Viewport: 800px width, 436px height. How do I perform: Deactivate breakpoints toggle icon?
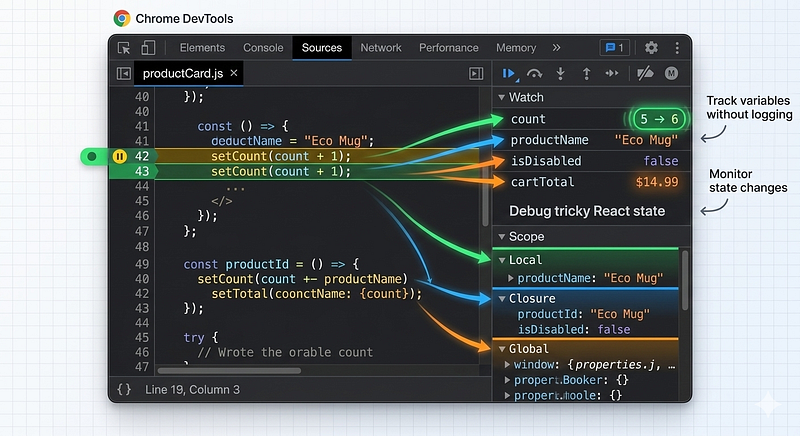point(645,73)
